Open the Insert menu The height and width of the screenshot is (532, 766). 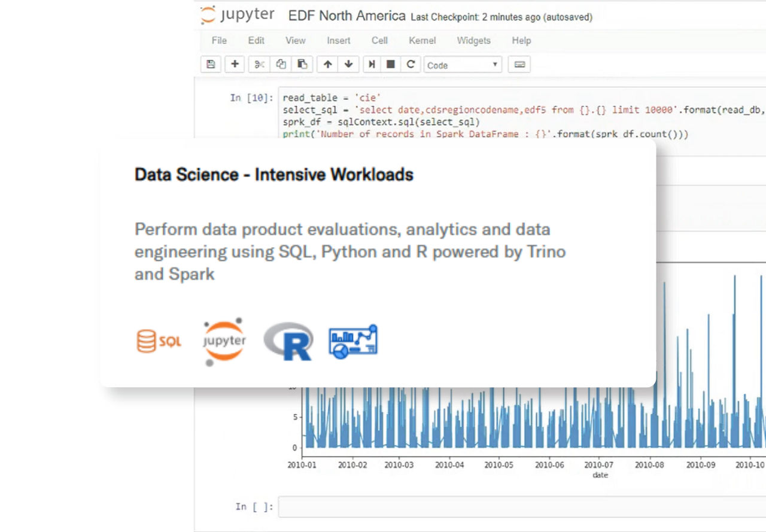(339, 41)
